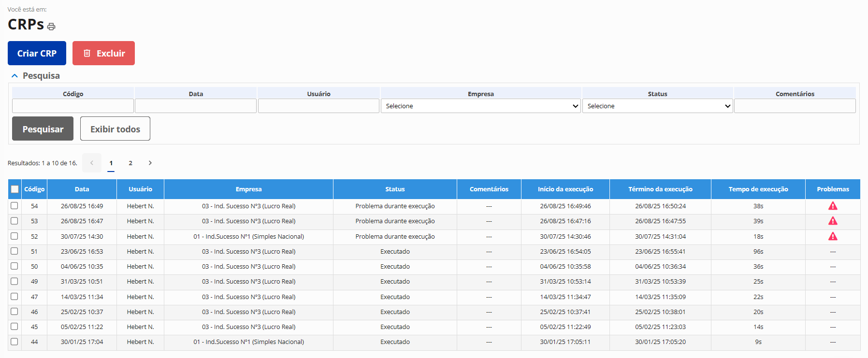Check the checkbox for CRP 54
This screenshot has height=358, width=868.
click(14, 206)
